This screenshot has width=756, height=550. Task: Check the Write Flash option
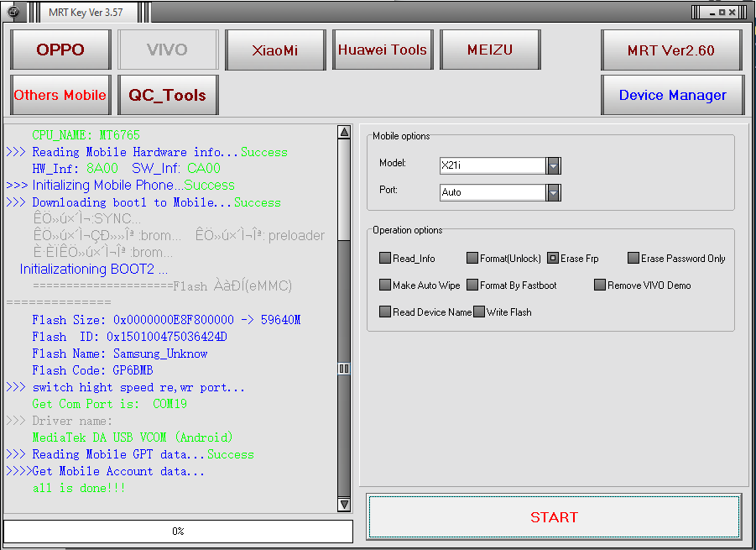coord(479,312)
